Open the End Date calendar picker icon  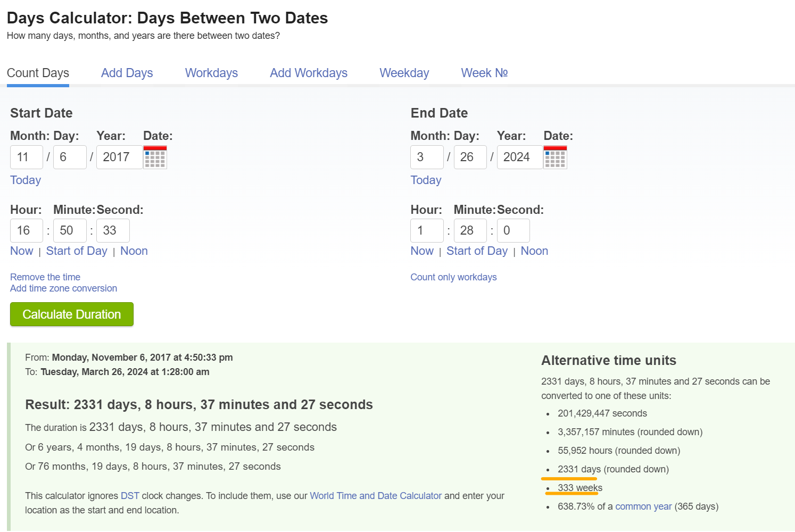click(555, 157)
